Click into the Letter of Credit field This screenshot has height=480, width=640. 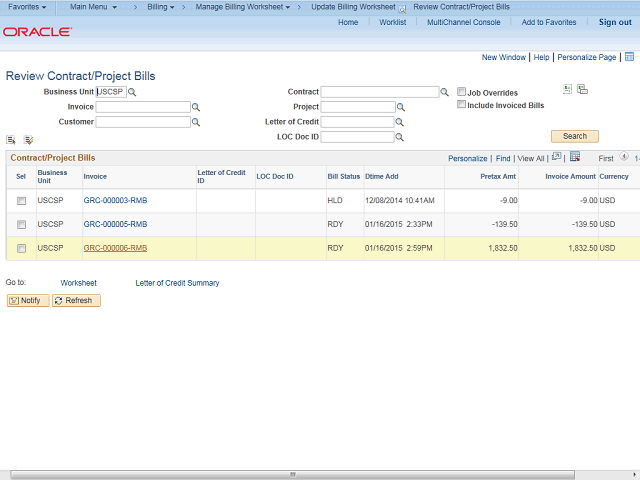(x=357, y=122)
